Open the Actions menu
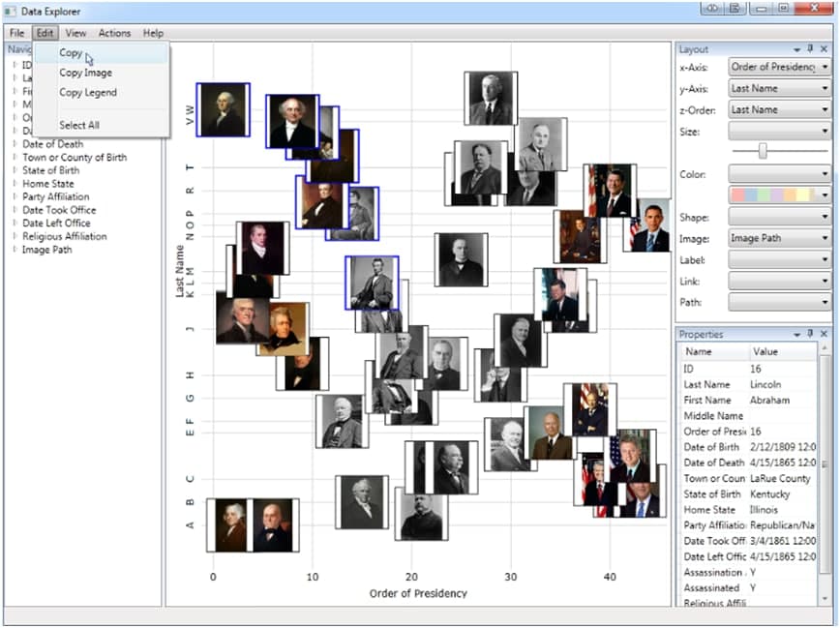Screen dimensions: 840x628 [114, 32]
